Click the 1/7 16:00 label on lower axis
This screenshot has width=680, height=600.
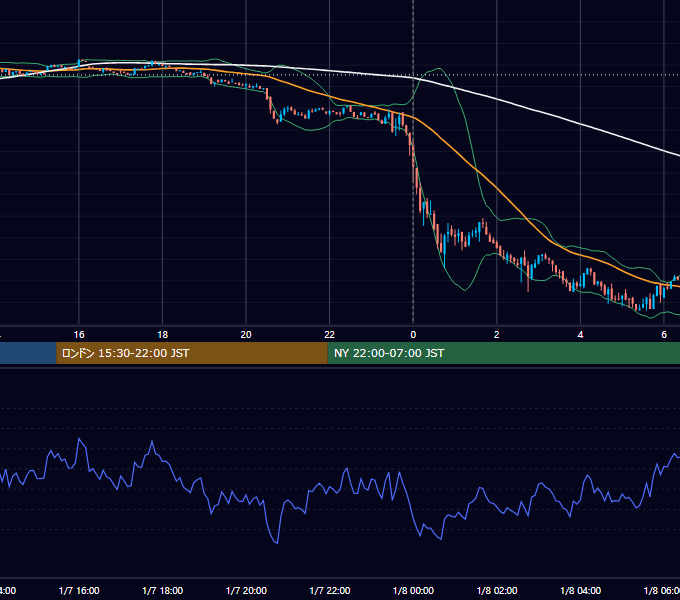[x=79, y=590]
